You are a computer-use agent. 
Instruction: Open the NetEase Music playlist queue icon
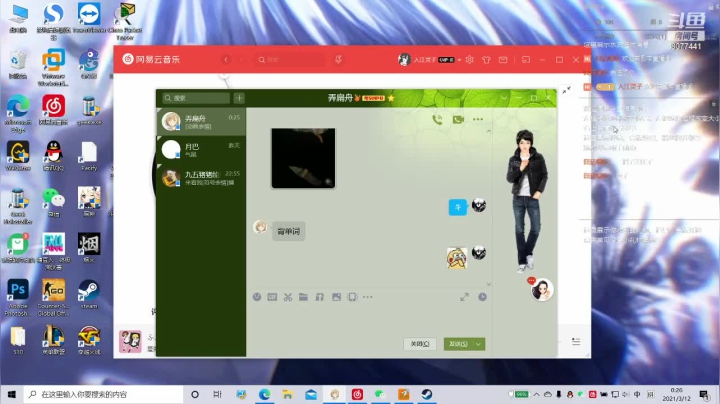point(576,341)
